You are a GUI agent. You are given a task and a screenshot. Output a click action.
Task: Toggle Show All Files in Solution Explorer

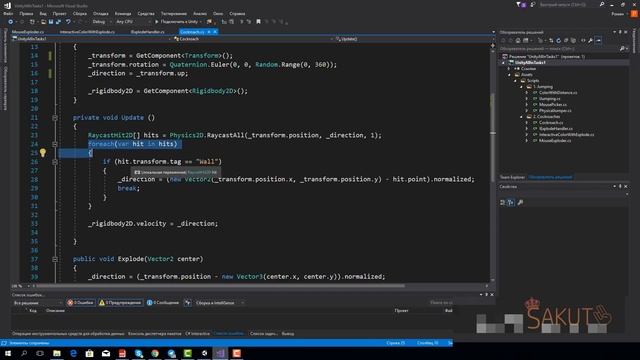point(573,40)
